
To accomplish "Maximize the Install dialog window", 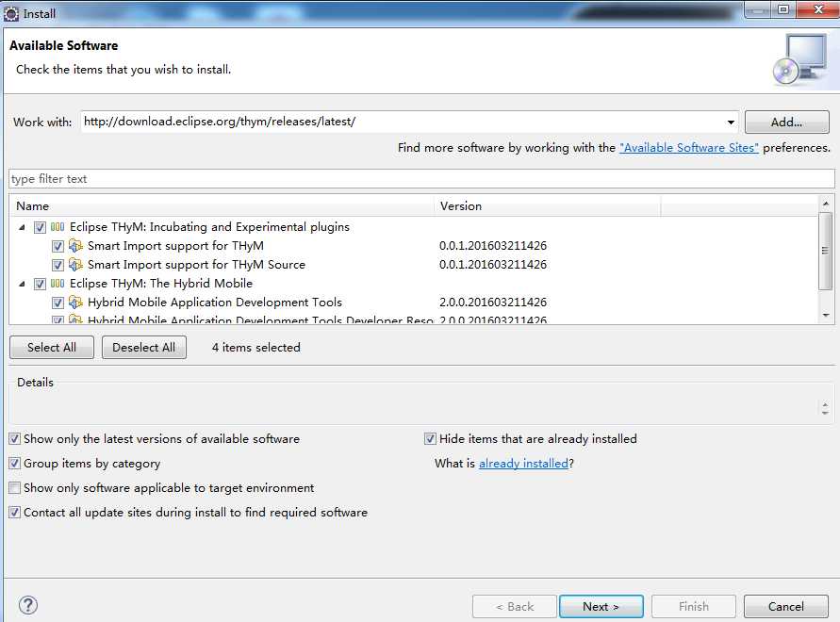I will pos(783,9).
